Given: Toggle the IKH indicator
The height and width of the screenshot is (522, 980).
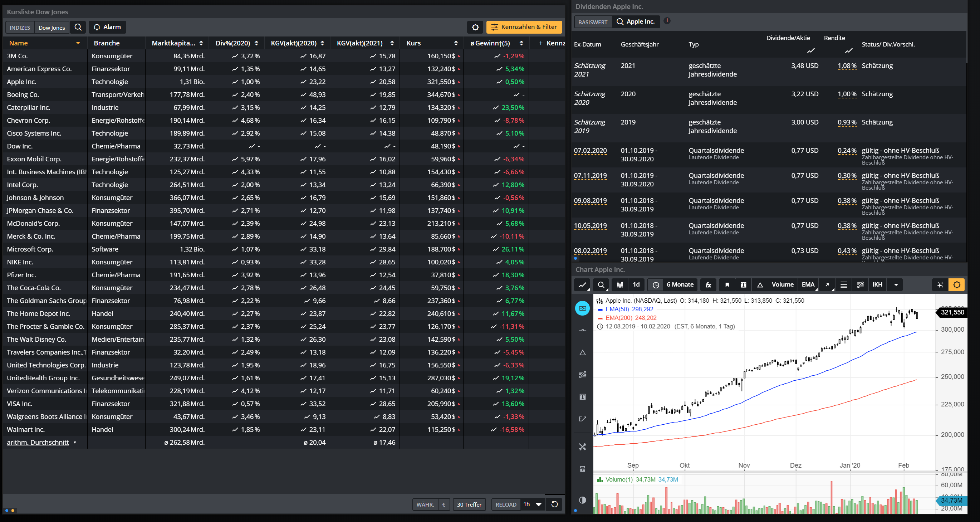Looking at the screenshot, I should (x=877, y=284).
